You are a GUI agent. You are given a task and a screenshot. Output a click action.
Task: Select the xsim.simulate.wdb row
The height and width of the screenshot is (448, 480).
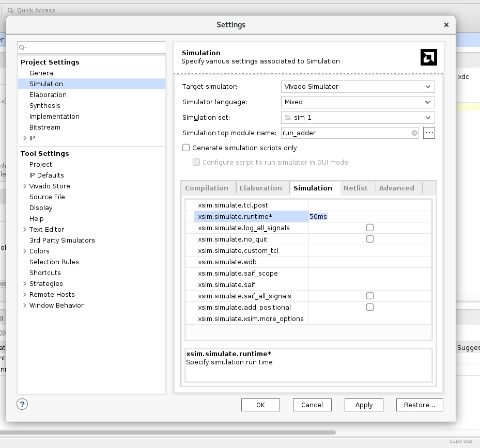pos(308,262)
